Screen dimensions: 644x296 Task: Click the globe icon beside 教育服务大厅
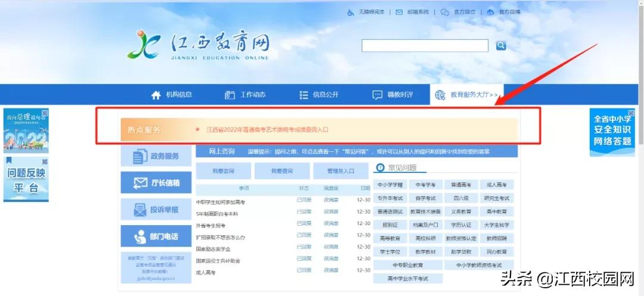click(440, 95)
